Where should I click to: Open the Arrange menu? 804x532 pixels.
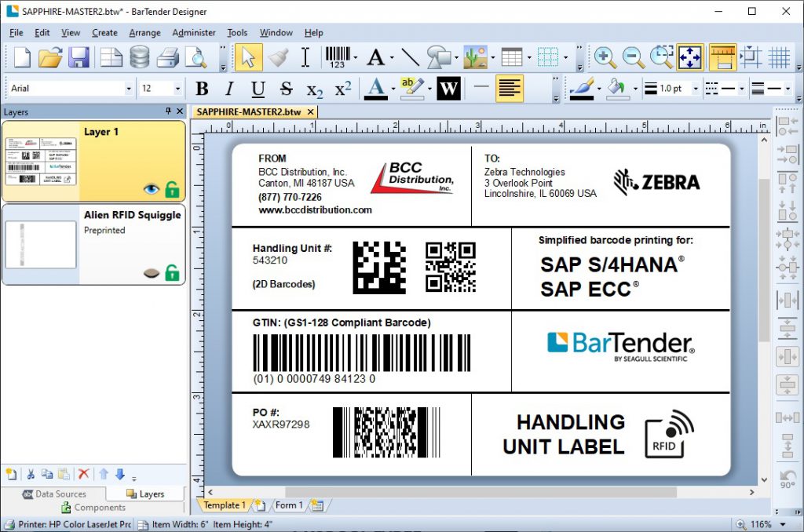pos(144,33)
